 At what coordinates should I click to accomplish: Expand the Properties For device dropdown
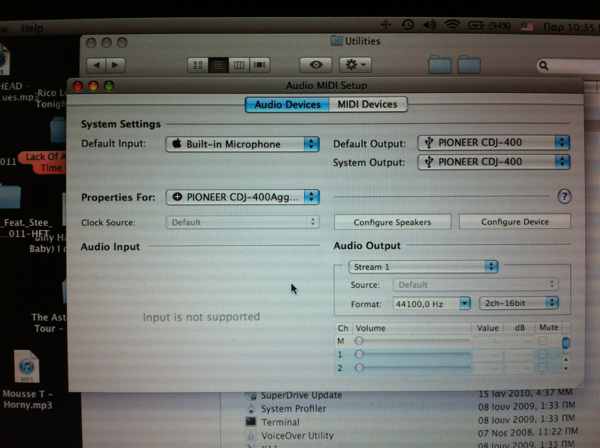243,197
